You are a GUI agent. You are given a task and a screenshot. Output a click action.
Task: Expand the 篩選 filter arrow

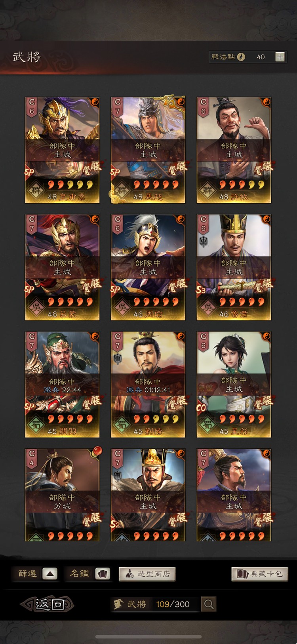50,574
